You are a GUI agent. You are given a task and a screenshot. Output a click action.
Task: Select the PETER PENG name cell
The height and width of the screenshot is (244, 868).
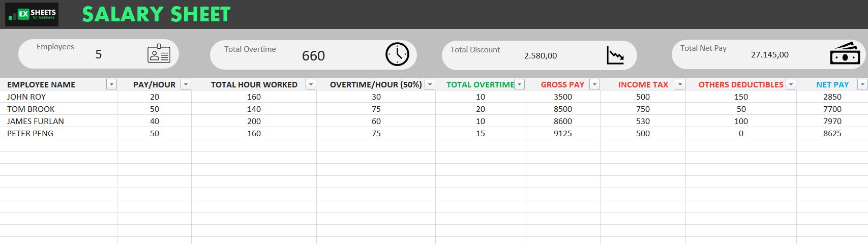pyautogui.click(x=58, y=133)
